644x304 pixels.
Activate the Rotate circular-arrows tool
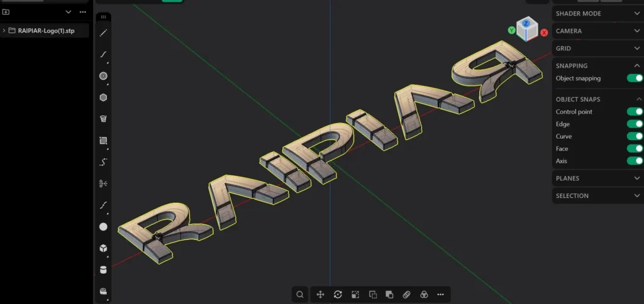338,295
